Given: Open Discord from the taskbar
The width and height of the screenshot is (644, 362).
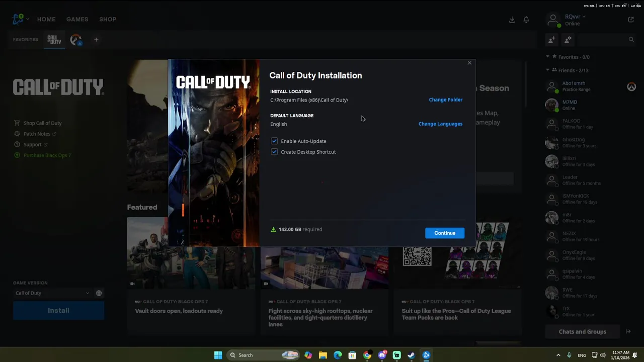Looking at the screenshot, I should [x=382, y=355].
